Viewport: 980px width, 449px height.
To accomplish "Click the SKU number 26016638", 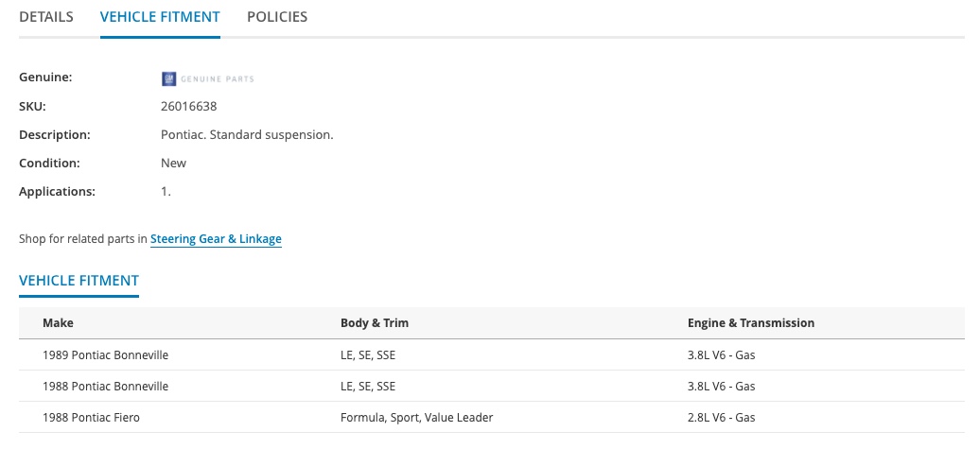I will click(189, 106).
